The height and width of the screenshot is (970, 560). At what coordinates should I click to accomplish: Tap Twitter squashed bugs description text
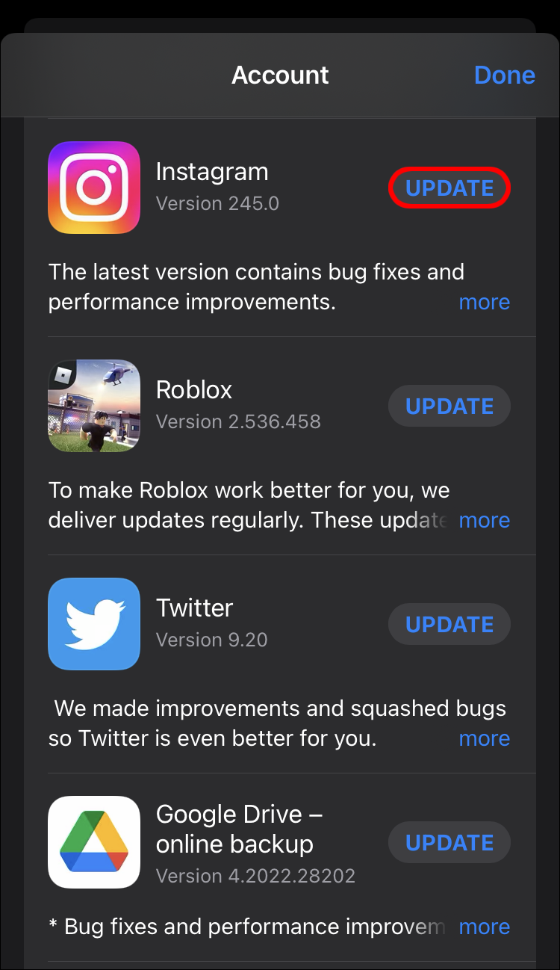point(277,723)
